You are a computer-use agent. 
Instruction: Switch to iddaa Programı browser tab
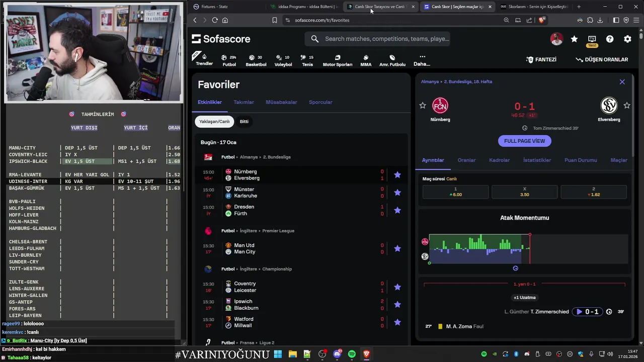pyautogui.click(x=304, y=7)
